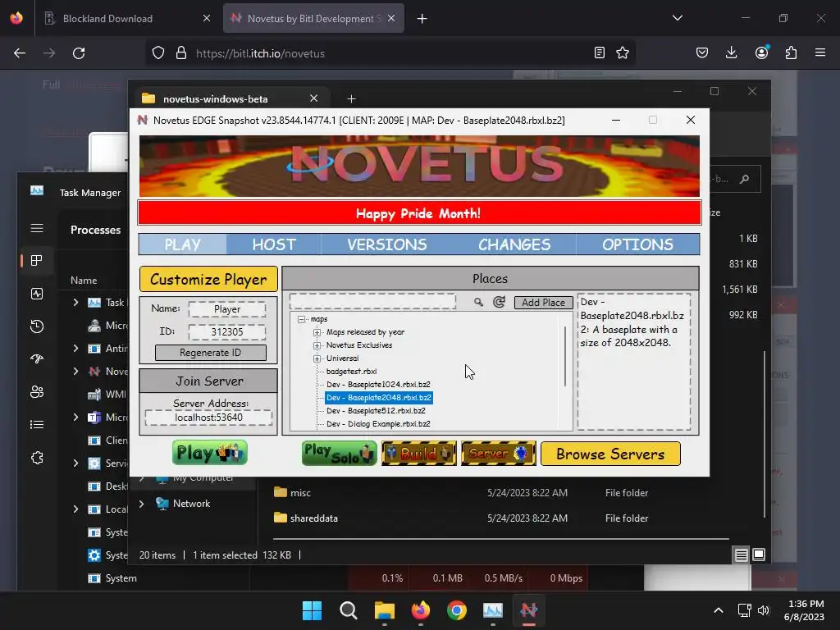The height and width of the screenshot is (630, 840).
Task: Click the Server Address field
Action: point(208,418)
